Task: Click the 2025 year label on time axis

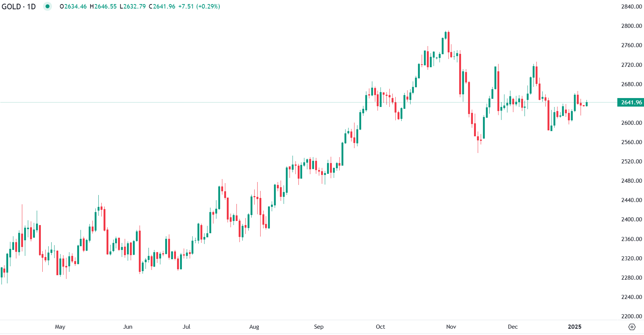Action: [x=575, y=327]
